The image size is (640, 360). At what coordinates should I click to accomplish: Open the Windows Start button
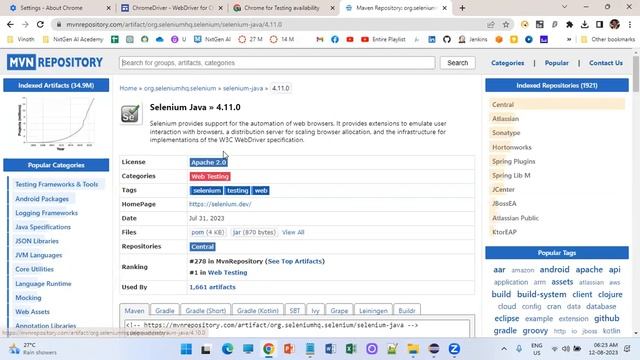186,349
